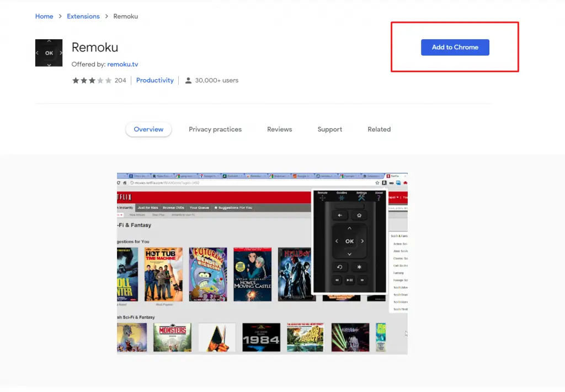Open the remoku.tv developer link
Viewport: 565px width, 392px height.
click(x=122, y=64)
